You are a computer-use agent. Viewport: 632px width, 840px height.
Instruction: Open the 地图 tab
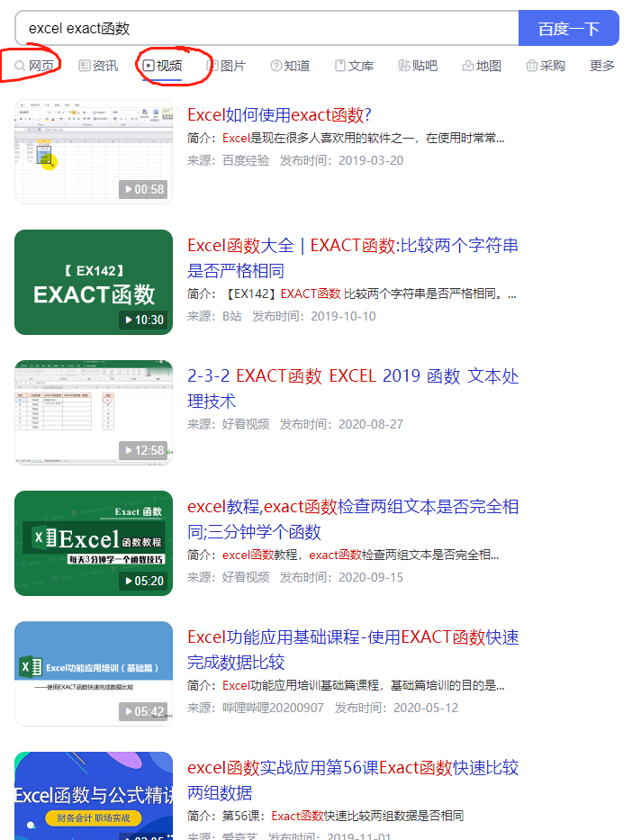(x=482, y=66)
